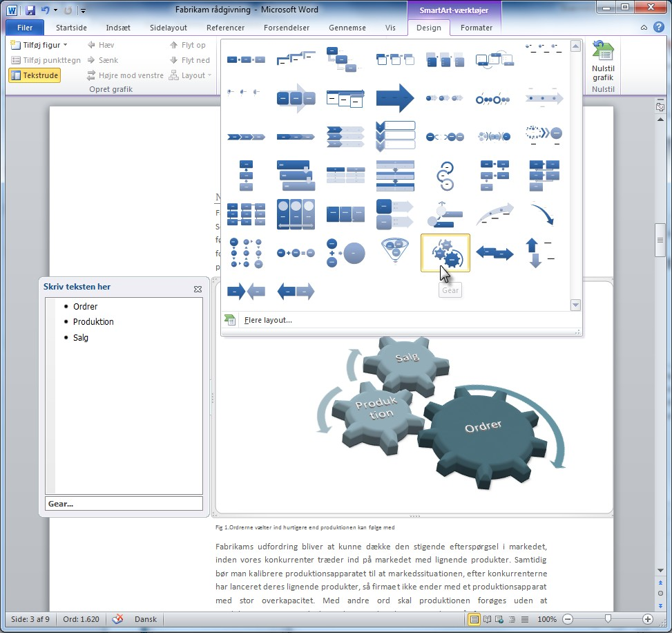672x633 pixels.
Task: Switch to Web Layout view icon
Action: point(499,619)
